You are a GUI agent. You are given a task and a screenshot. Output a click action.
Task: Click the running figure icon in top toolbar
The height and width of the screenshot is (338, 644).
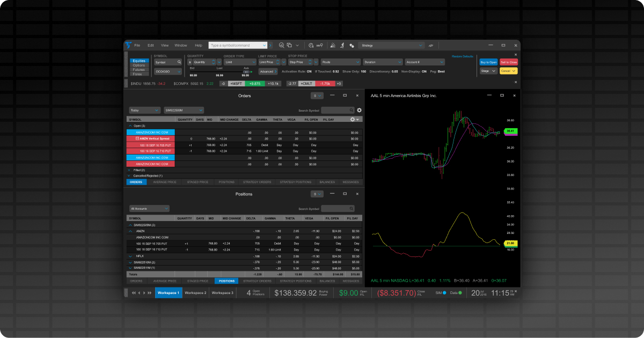coord(342,46)
